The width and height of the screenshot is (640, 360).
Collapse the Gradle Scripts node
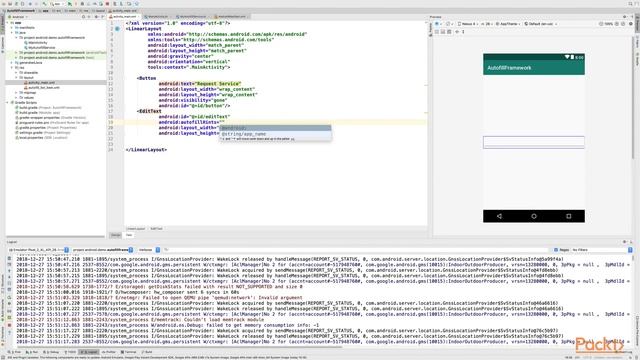tap(8, 102)
